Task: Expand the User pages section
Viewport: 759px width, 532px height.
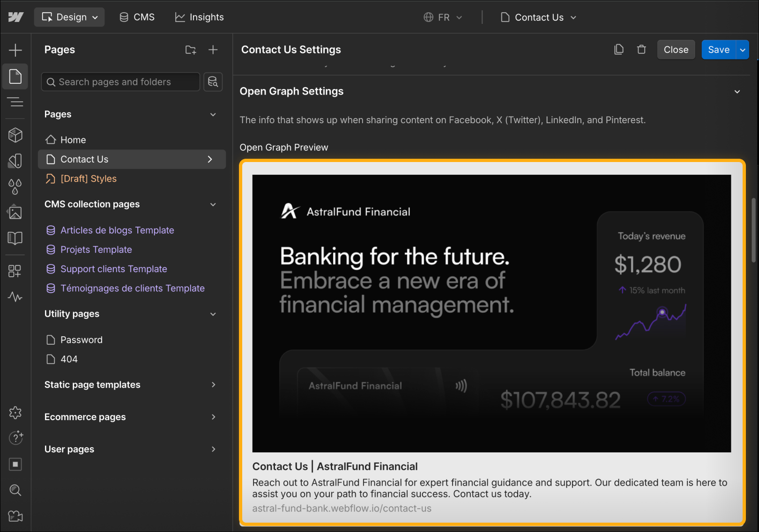Action: coord(214,449)
